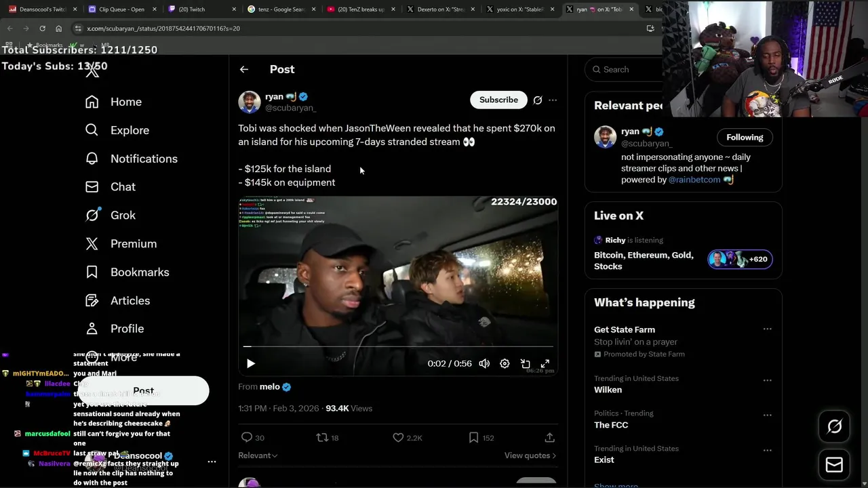Switch to the TenZ breaks up YouTube tab
The width and height of the screenshot is (868, 488).
(x=359, y=9)
